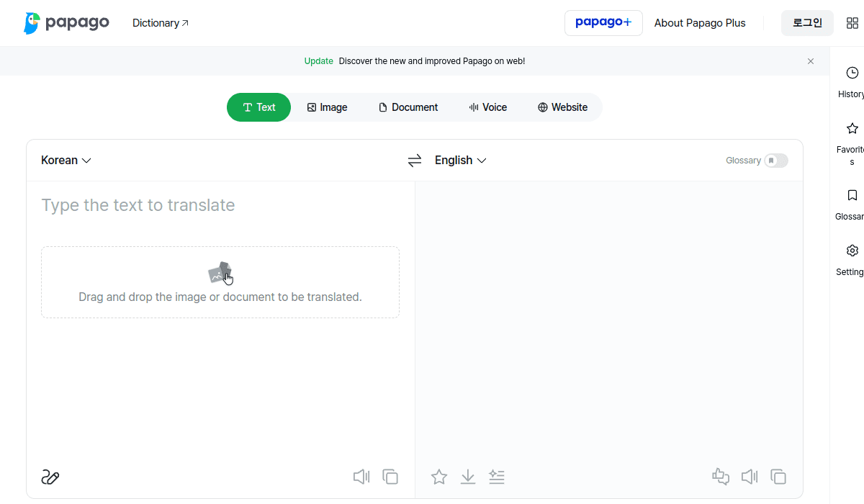Open the apps grid menu icon

click(x=852, y=23)
